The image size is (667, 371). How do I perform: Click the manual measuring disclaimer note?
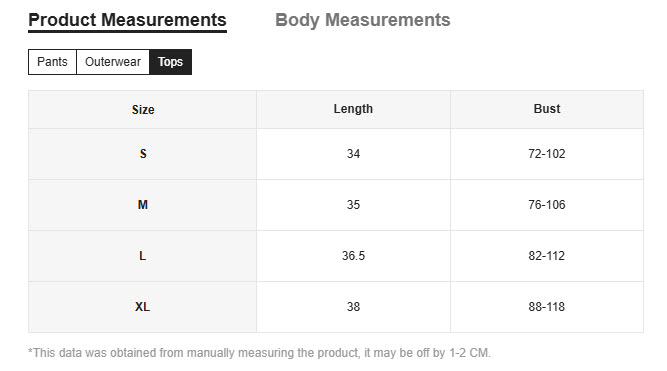[x=259, y=353]
